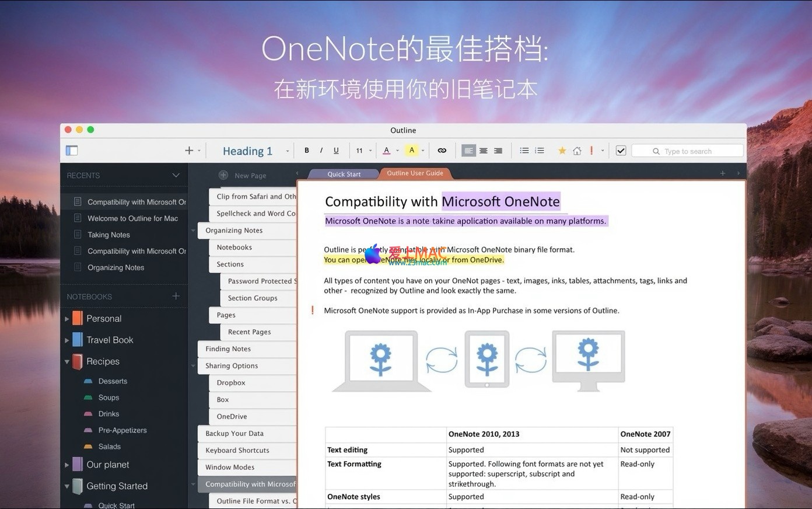The height and width of the screenshot is (509, 812).
Task: Open the Keyboard Shortcuts page
Action: 237,450
